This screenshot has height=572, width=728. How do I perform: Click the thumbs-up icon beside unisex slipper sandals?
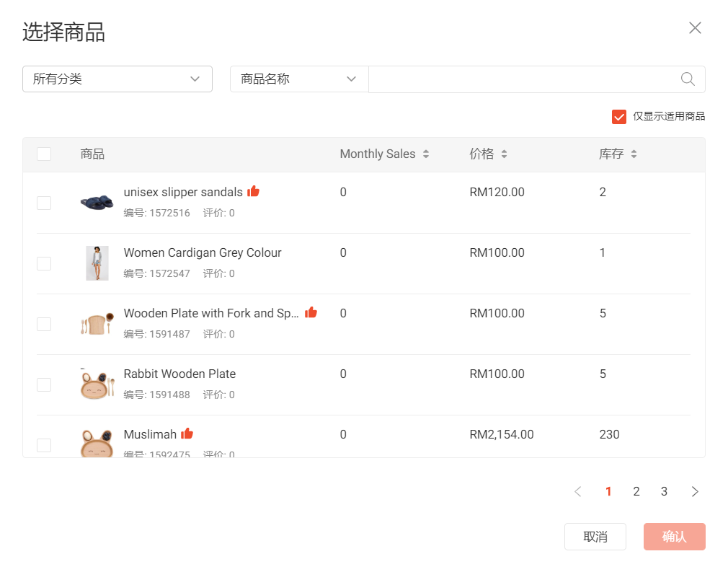[x=253, y=190]
